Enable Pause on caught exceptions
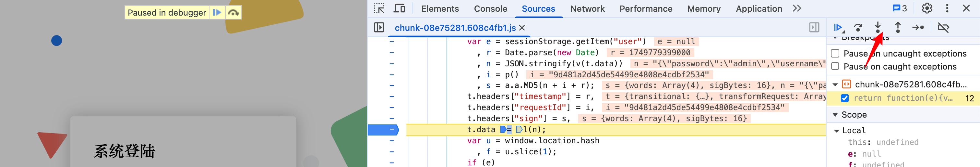Image resolution: width=980 pixels, height=167 pixels. click(835, 67)
